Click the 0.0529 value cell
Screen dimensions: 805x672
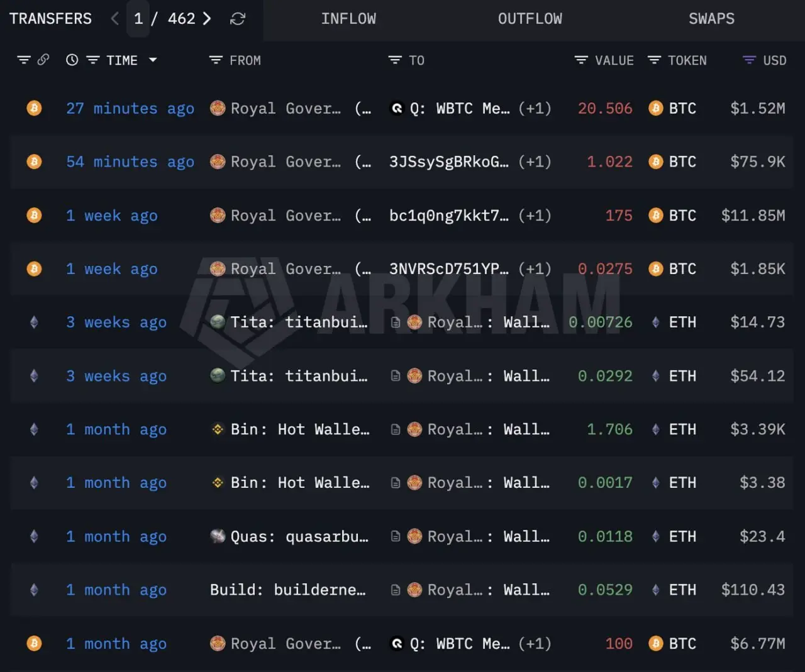click(x=605, y=590)
